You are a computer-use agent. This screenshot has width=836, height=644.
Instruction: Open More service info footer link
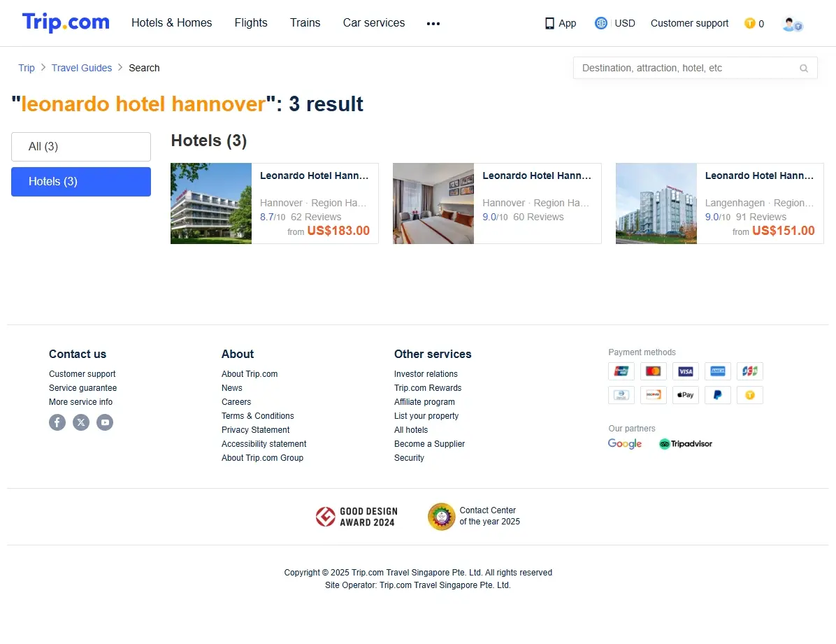80,402
